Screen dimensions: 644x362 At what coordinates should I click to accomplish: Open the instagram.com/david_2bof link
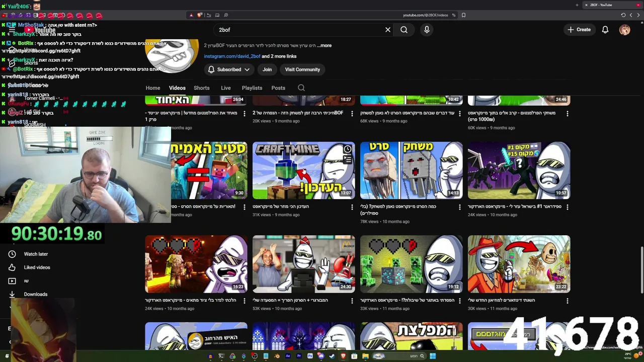[x=232, y=56]
